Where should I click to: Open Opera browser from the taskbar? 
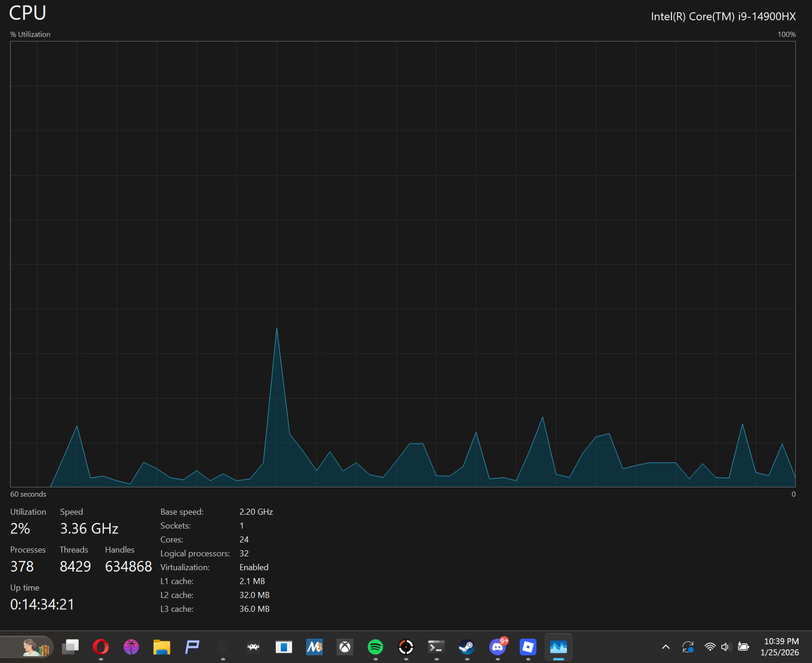(100, 647)
